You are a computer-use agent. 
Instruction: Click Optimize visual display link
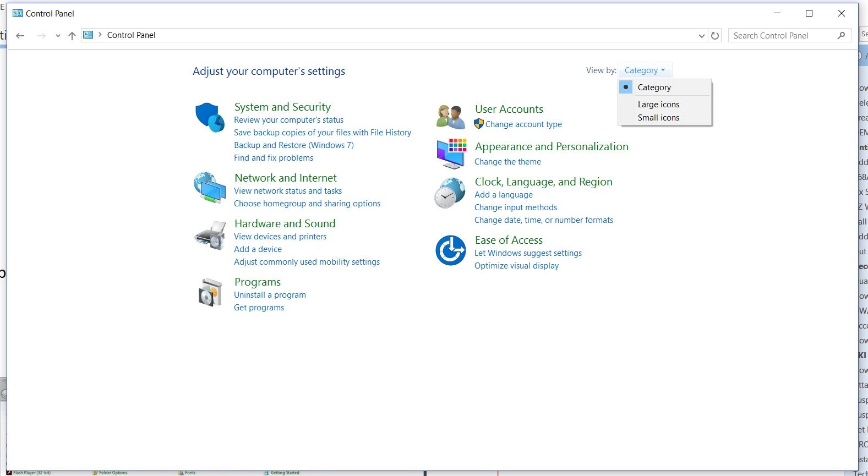point(516,266)
